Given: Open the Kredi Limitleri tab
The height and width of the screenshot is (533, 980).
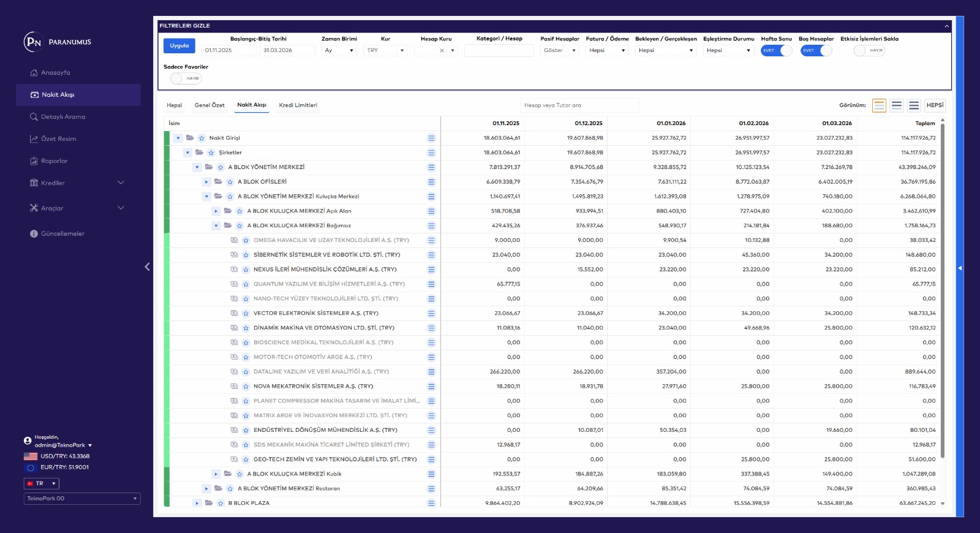Looking at the screenshot, I should click(x=298, y=105).
